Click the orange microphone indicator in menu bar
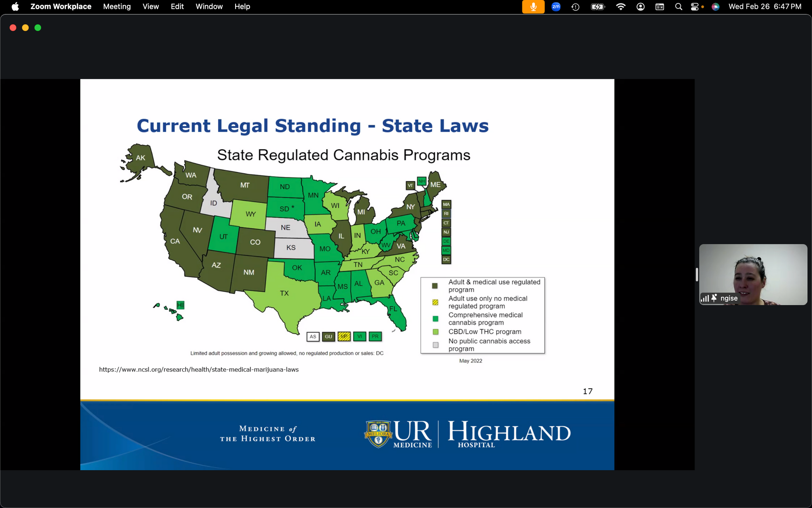Screen dimensions: 812x508 click(533, 7)
